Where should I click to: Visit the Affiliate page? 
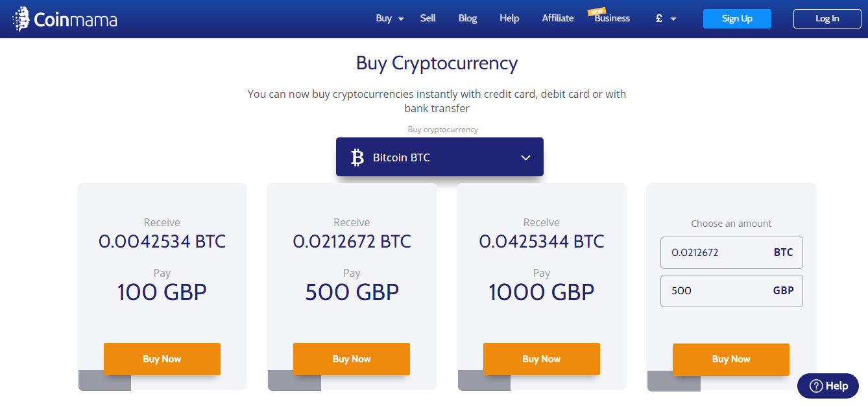tap(558, 18)
